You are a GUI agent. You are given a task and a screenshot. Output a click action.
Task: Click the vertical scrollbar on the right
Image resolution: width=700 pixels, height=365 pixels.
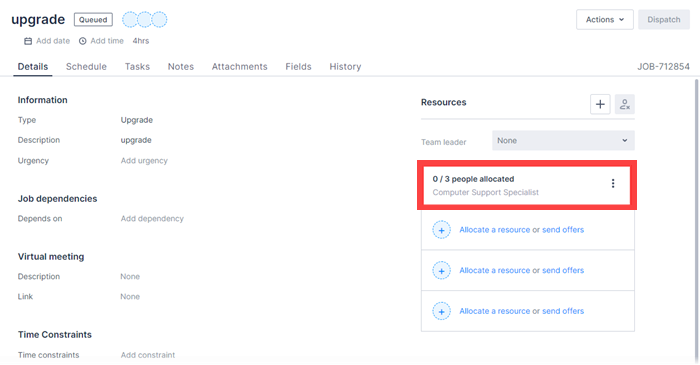(x=696, y=221)
